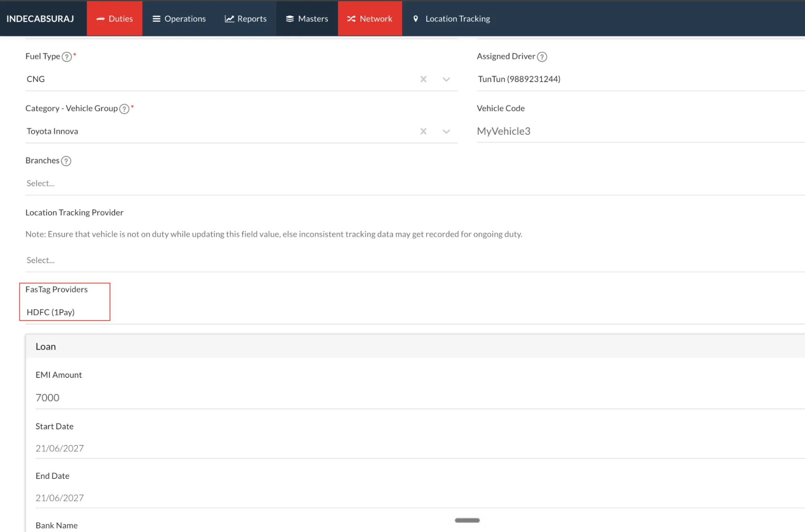Image resolution: width=805 pixels, height=532 pixels.
Task: Click the Category - Vehicle Group help icon
Action: [124, 109]
